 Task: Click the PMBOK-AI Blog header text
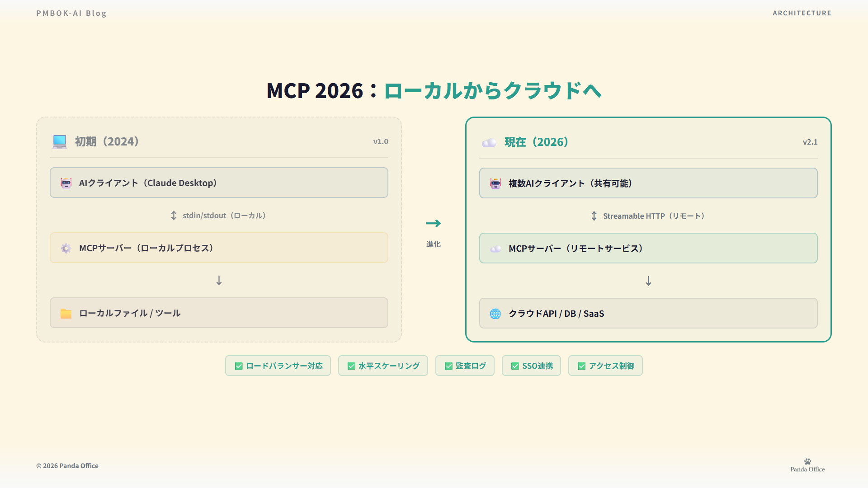(x=71, y=13)
